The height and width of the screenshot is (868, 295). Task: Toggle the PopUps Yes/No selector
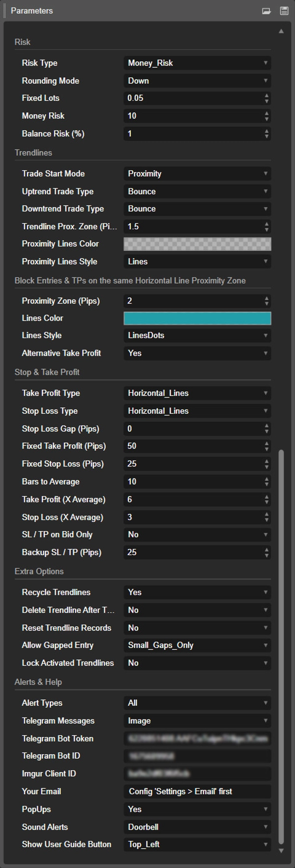[x=197, y=809]
